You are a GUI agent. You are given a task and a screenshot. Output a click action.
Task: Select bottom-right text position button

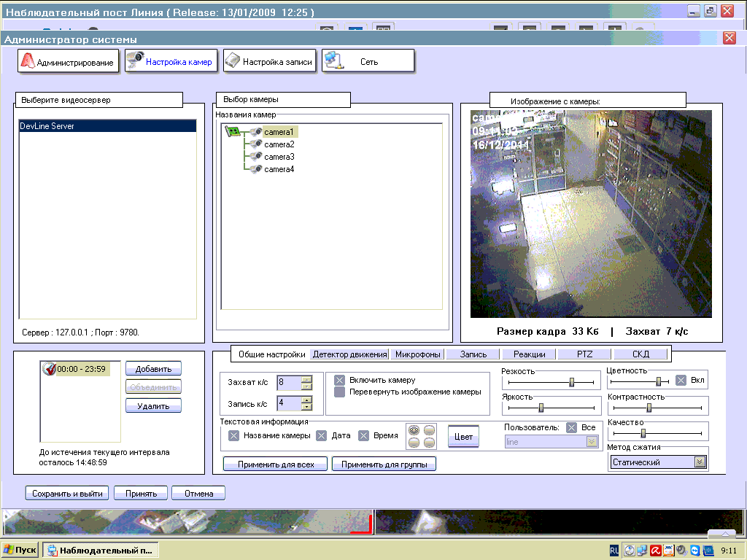tap(429, 443)
